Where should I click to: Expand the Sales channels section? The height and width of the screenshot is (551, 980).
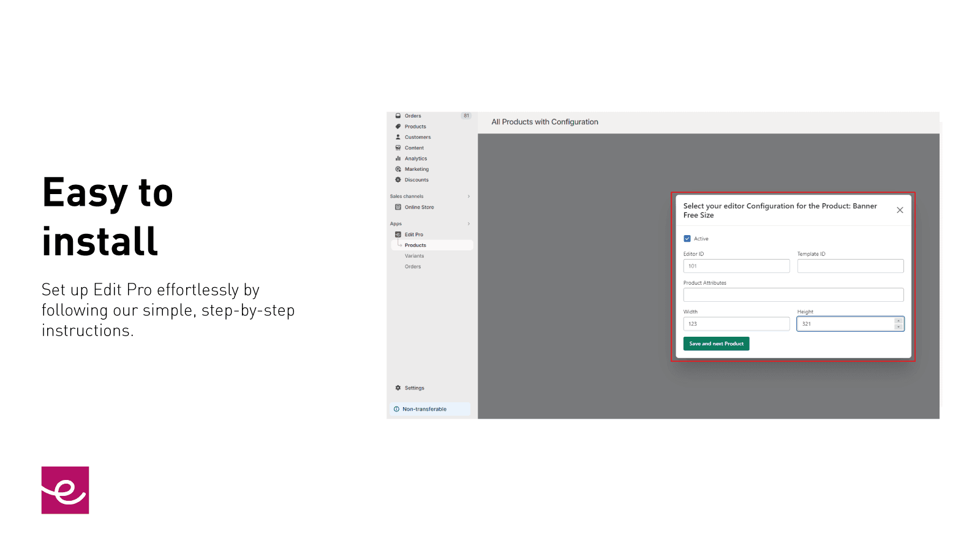point(469,196)
